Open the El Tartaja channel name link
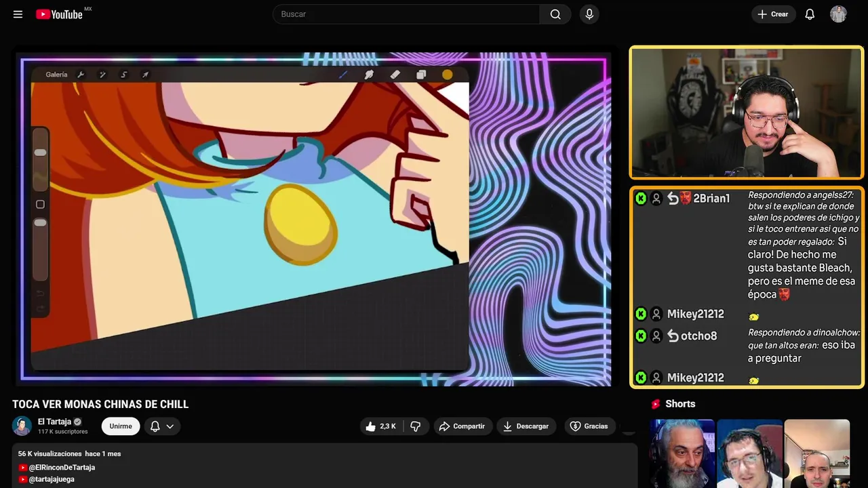868x488 pixels. pyautogui.click(x=54, y=422)
